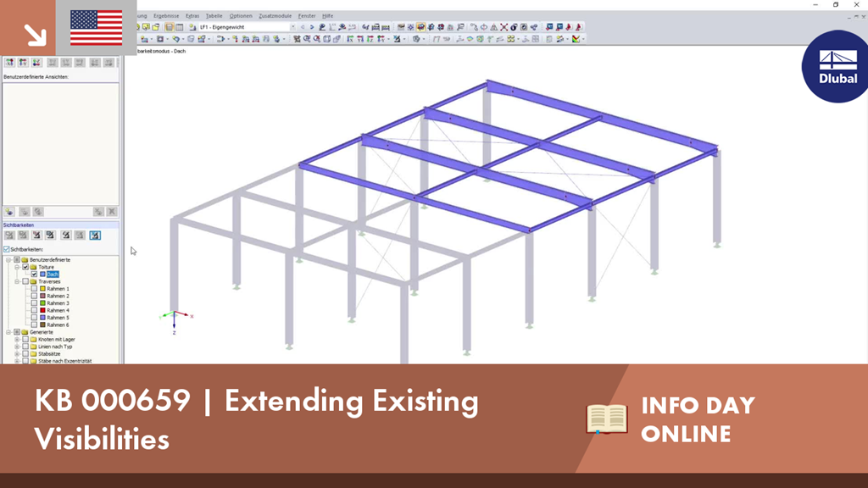Click the 8-dots grid toolbar icon
The image size is (868, 488).
tap(510, 39)
